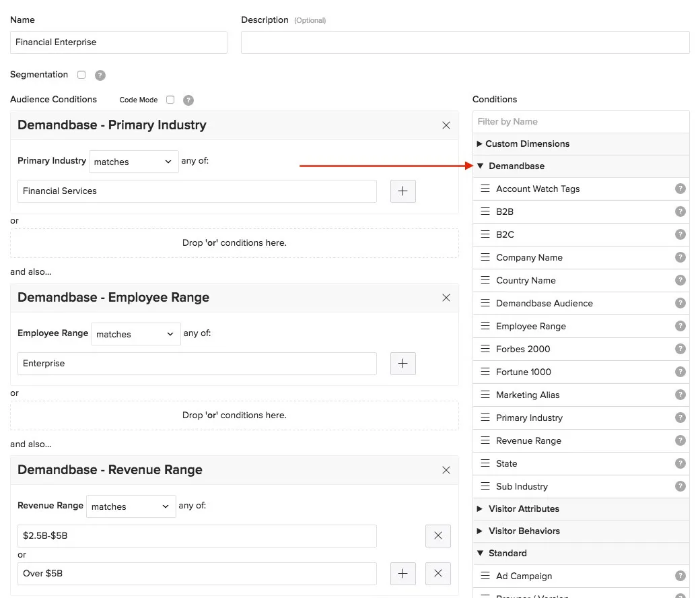Show help for Sub Industry condition

pyautogui.click(x=680, y=486)
